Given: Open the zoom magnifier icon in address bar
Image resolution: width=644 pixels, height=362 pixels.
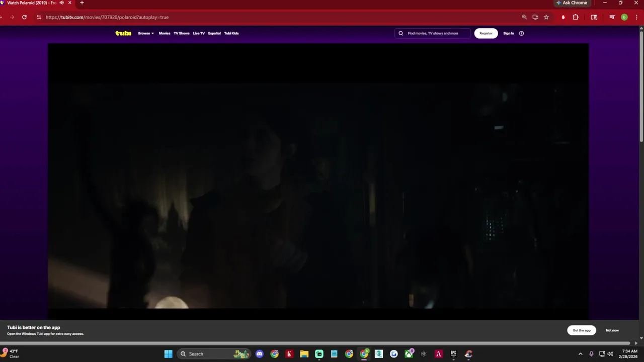Looking at the screenshot, I should (524, 17).
